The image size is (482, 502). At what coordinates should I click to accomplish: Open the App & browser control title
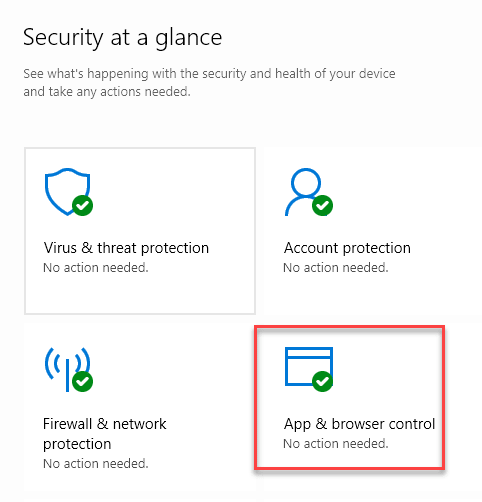359,424
